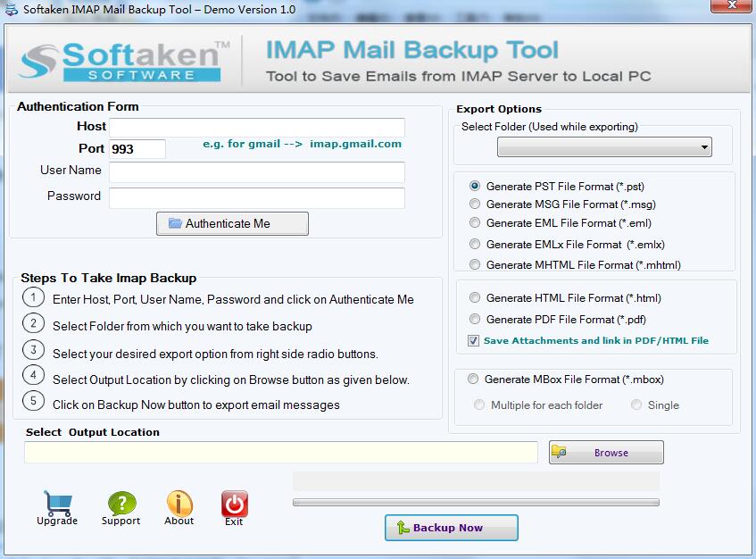
Task: Click step 5 text 'Click on Backup Now'
Action: point(196,405)
